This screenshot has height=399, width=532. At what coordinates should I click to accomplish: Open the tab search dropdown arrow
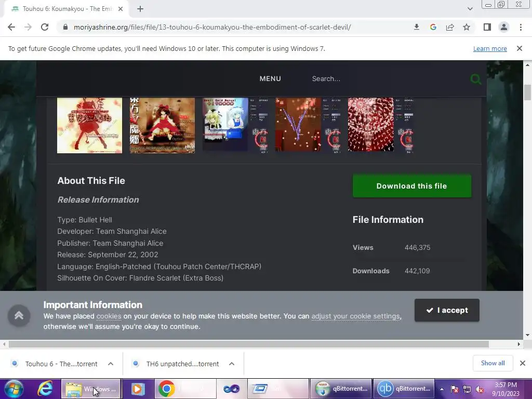[470, 9]
